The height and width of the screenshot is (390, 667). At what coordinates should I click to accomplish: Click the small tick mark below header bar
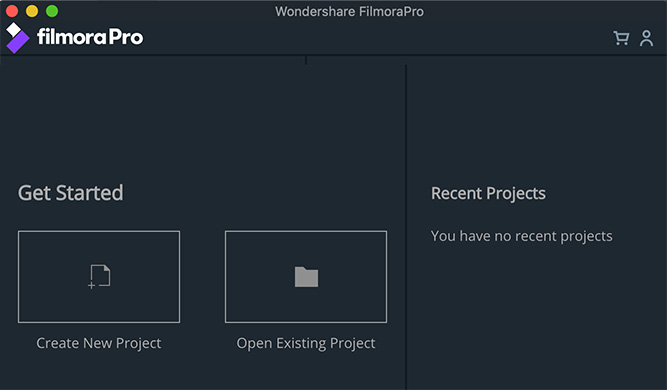(306, 60)
